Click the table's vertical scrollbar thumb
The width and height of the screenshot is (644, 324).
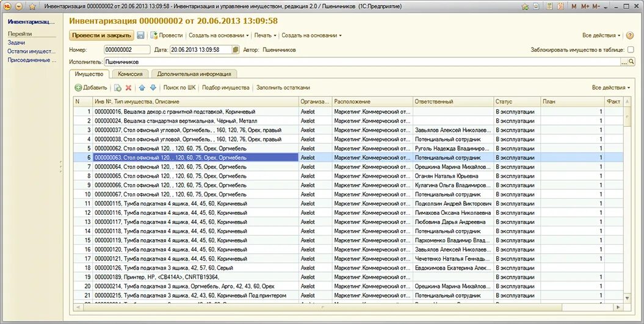(627, 116)
